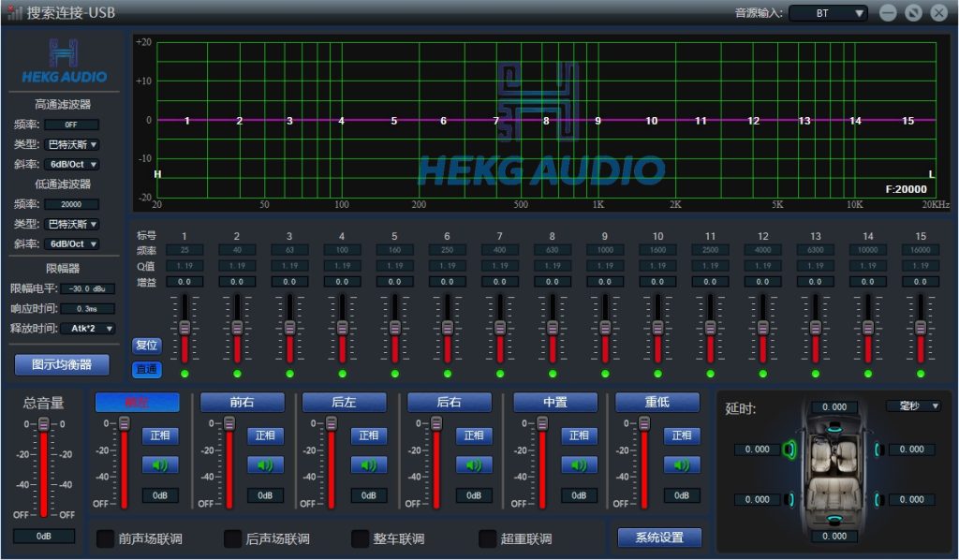
Task: Open 系统设置 system settings
Action: pyautogui.click(x=659, y=538)
